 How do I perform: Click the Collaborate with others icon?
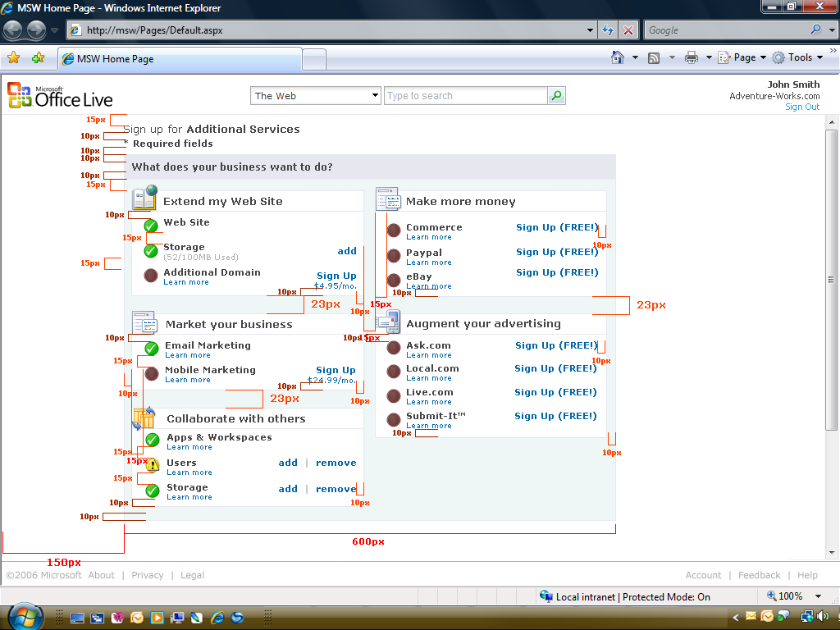pyautogui.click(x=144, y=418)
